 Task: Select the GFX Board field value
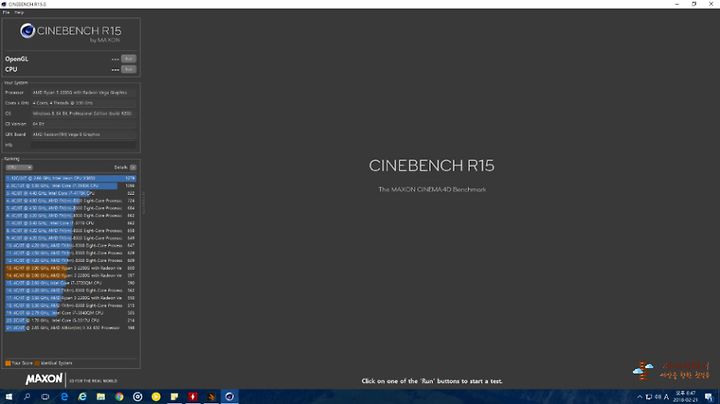(x=84, y=135)
